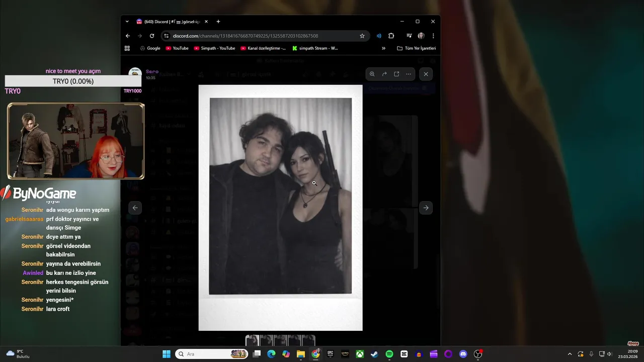
Task: Click the audio playing extension icon
Action: coord(379,36)
